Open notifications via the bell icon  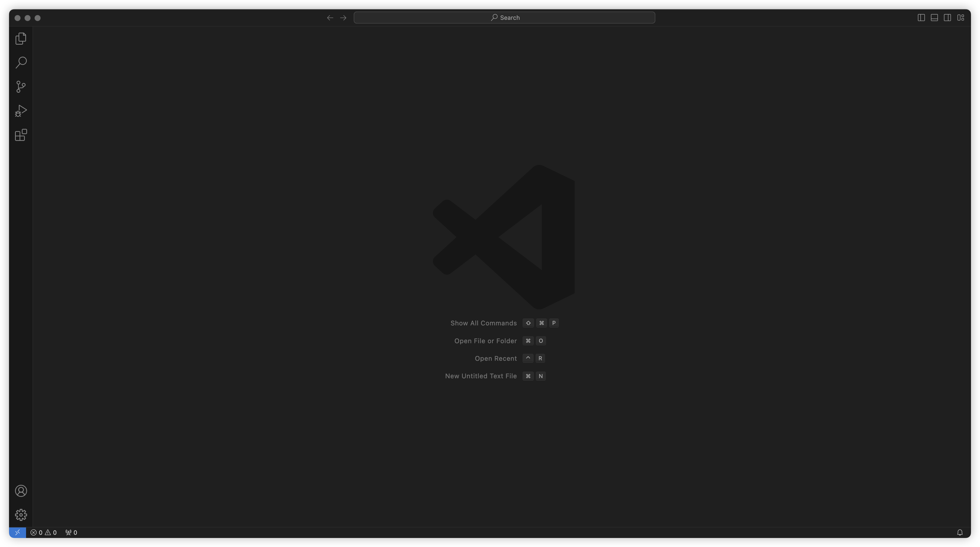959,532
